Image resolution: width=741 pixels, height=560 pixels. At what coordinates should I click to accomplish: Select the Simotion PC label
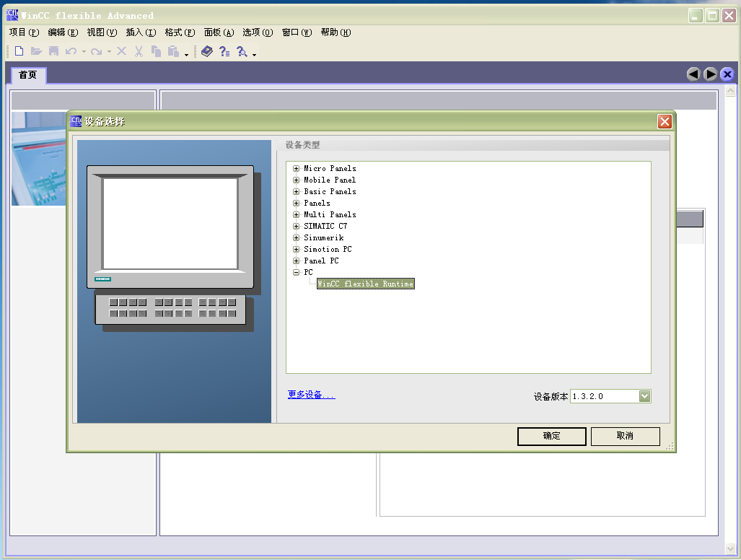point(328,249)
